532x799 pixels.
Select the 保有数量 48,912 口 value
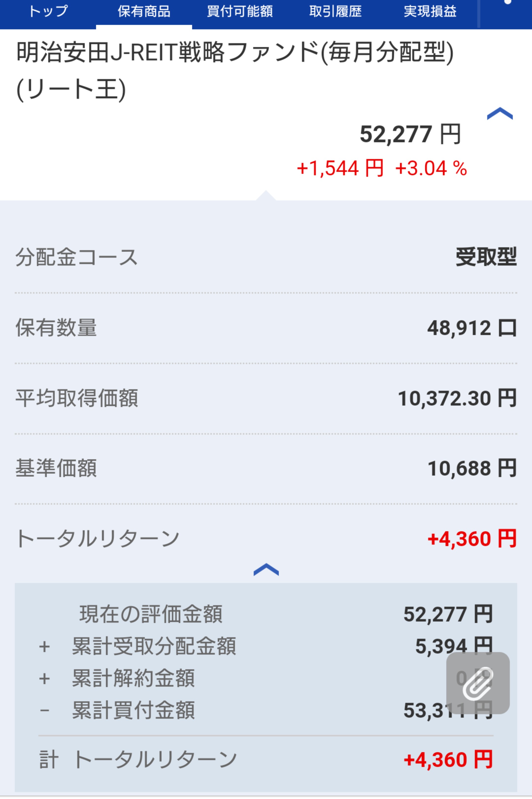click(472, 328)
